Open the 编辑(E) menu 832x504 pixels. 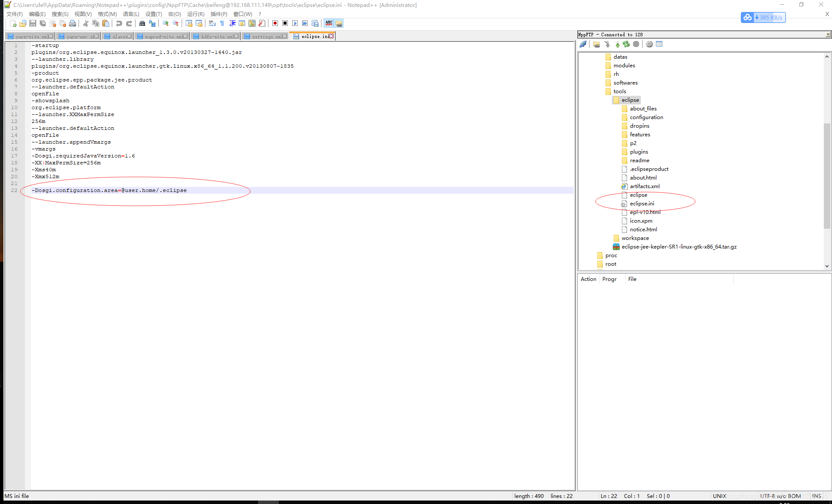pos(37,14)
